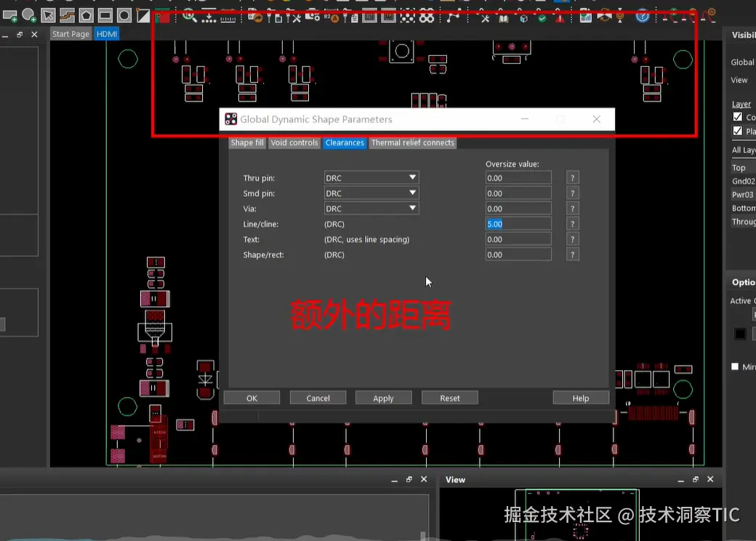Click the download-to-dots toolbar icon
Image resolution: width=756 pixels, height=541 pixels.
(209, 17)
